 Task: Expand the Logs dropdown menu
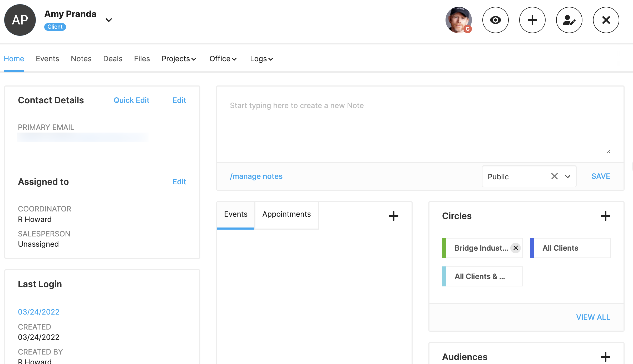(261, 59)
